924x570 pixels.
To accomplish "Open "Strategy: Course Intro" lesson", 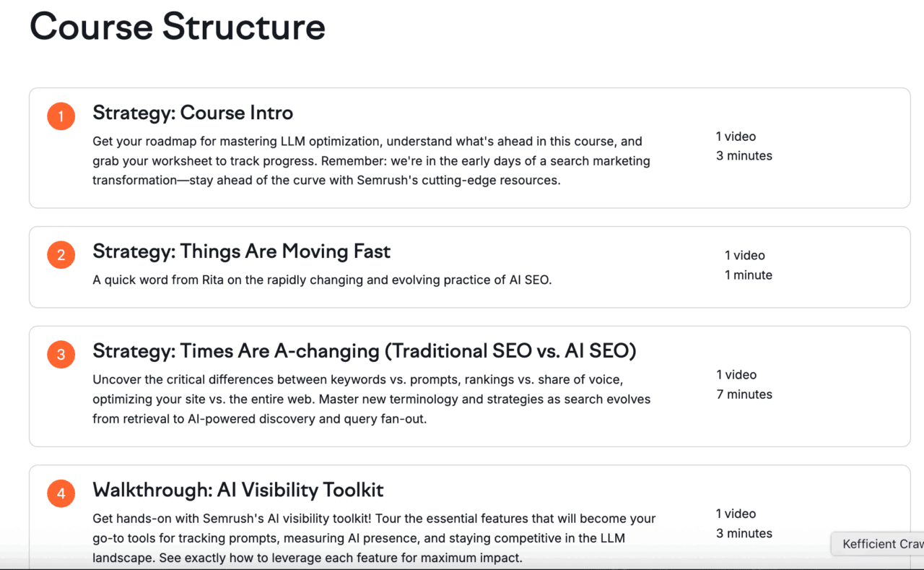I will click(192, 113).
